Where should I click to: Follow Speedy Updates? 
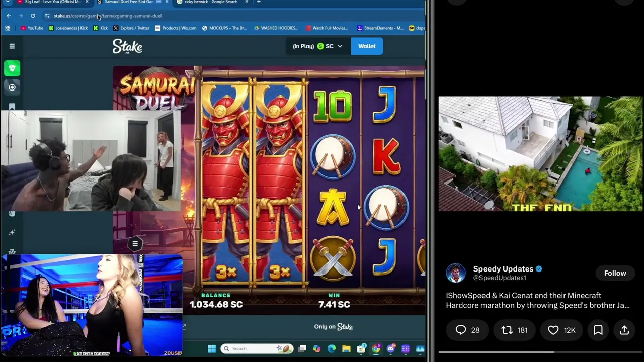pos(615,273)
